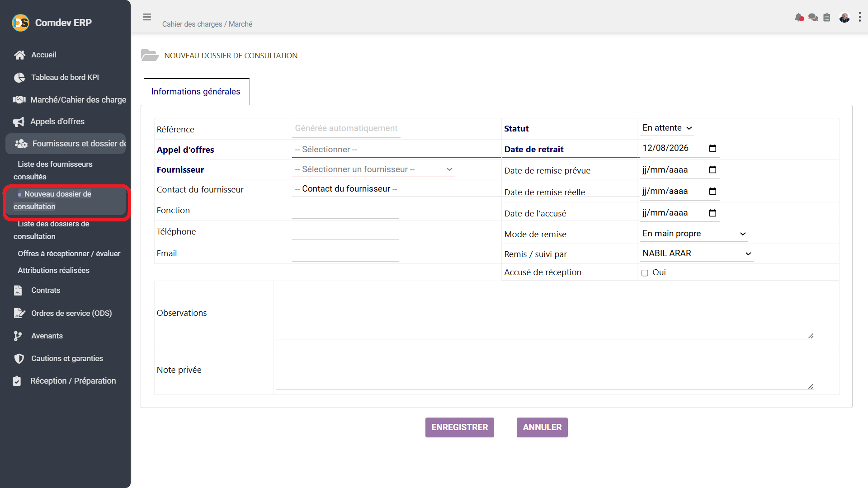Image resolution: width=868 pixels, height=488 pixels.
Task: Open calendar picker for Date de retrait
Action: [x=713, y=148]
